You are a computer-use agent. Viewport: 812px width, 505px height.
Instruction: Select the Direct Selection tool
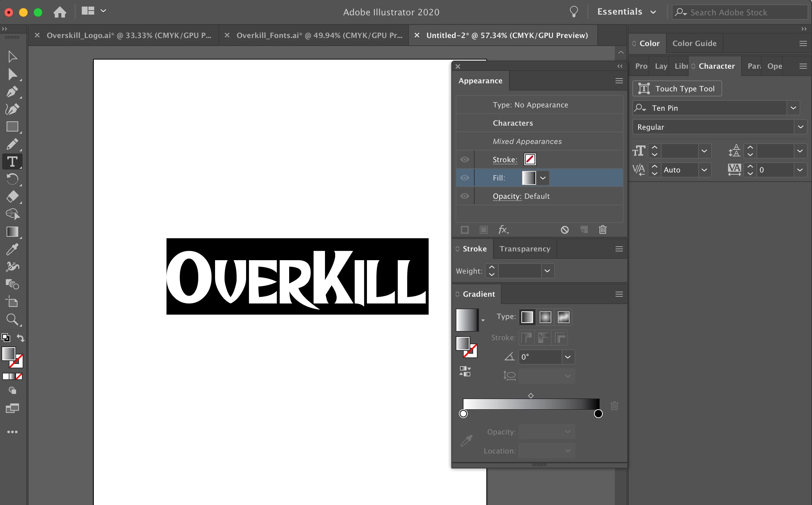click(x=12, y=74)
